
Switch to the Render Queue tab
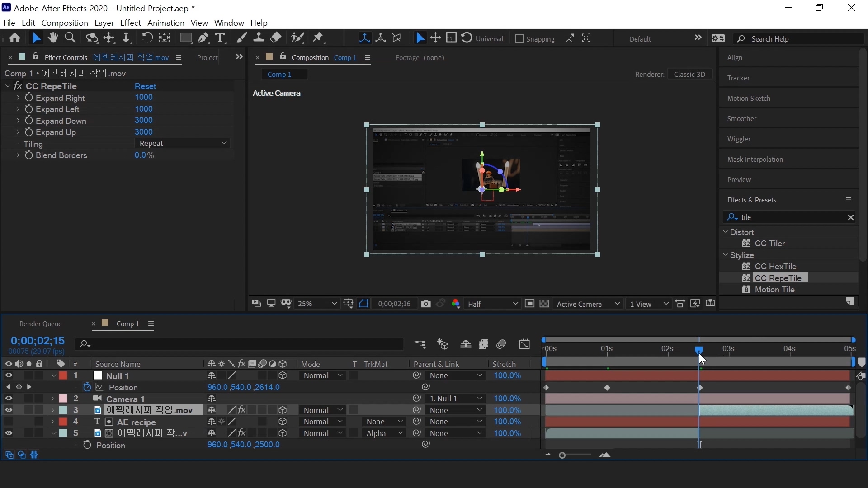coord(40,324)
